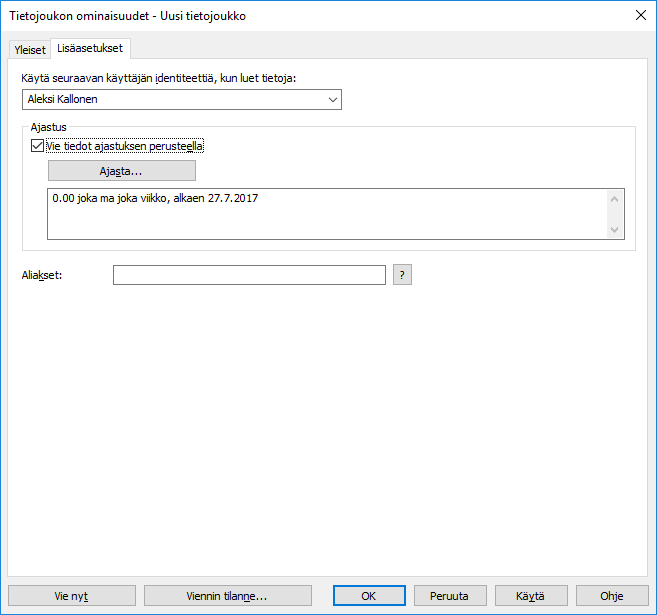Switch to the Yleiset tab
Viewport: 657px width, 615px height.
point(30,49)
